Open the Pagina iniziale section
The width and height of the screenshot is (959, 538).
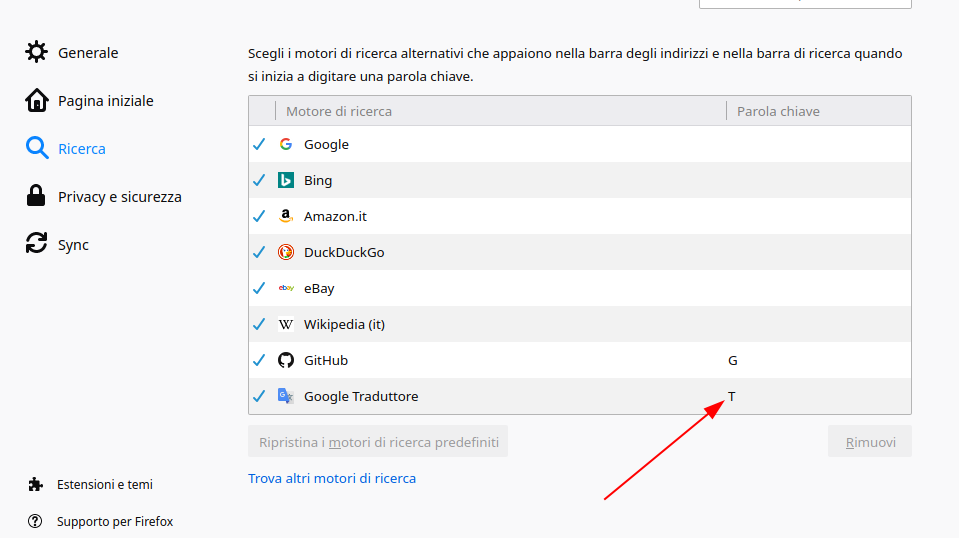click(106, 101)
